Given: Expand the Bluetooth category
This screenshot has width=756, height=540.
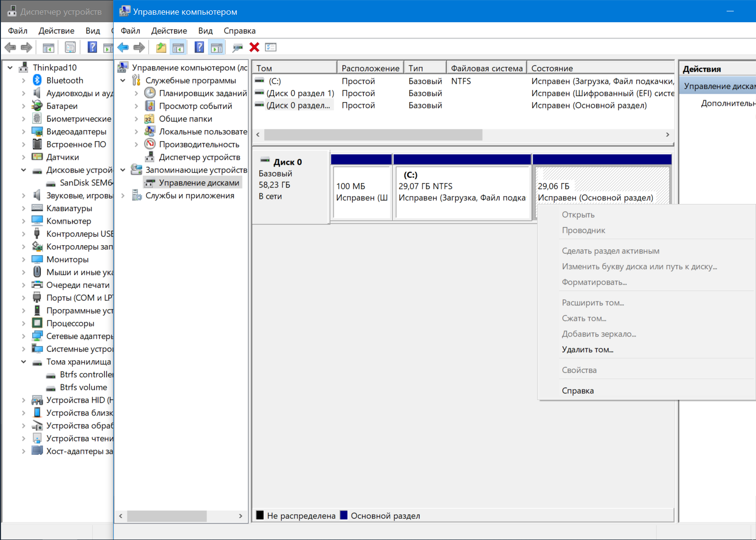Looking at the screenshot, I should [23, 80].
